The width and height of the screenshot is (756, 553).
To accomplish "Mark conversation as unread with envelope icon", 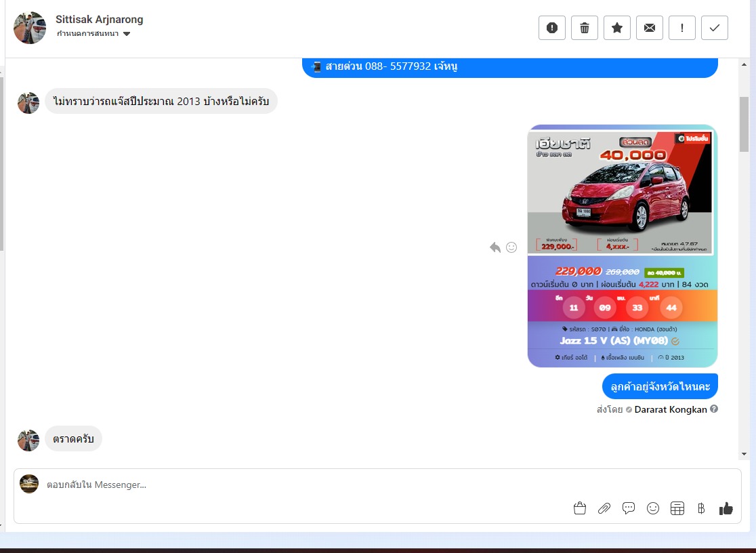I will click(650, 28).
